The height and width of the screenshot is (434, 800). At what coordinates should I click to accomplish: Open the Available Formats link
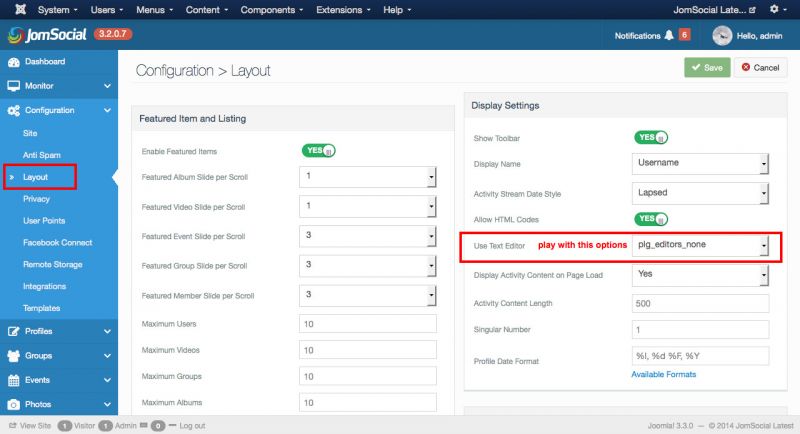click(663, 374)
